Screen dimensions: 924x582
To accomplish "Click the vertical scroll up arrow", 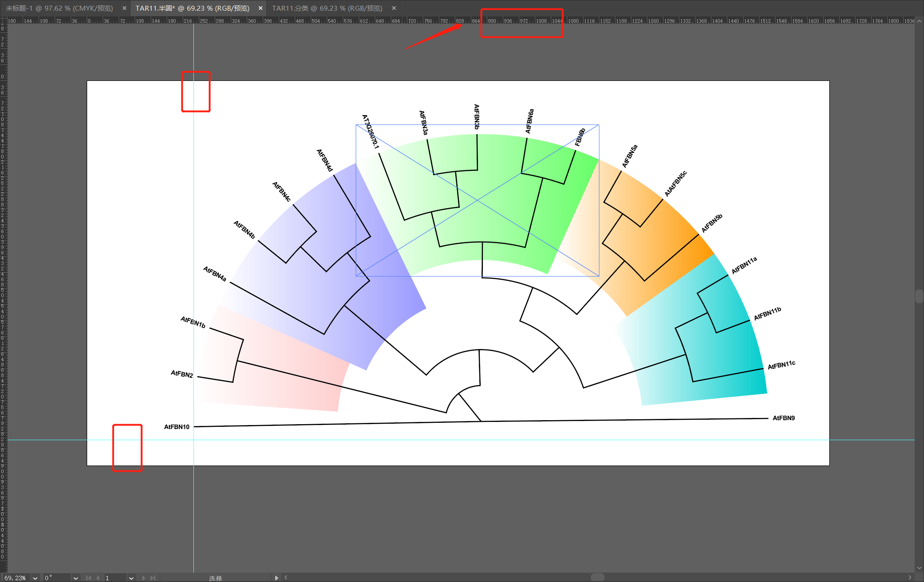I will (x=919, y=21).
